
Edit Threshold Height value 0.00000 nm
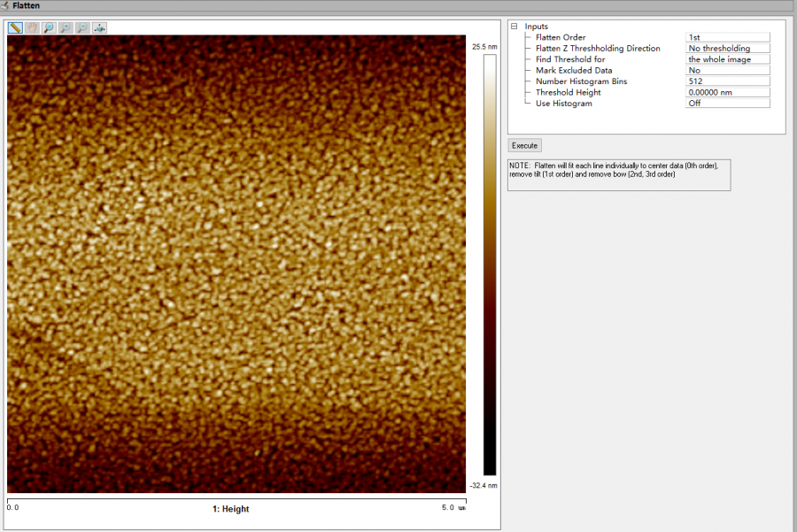[727, 92]
